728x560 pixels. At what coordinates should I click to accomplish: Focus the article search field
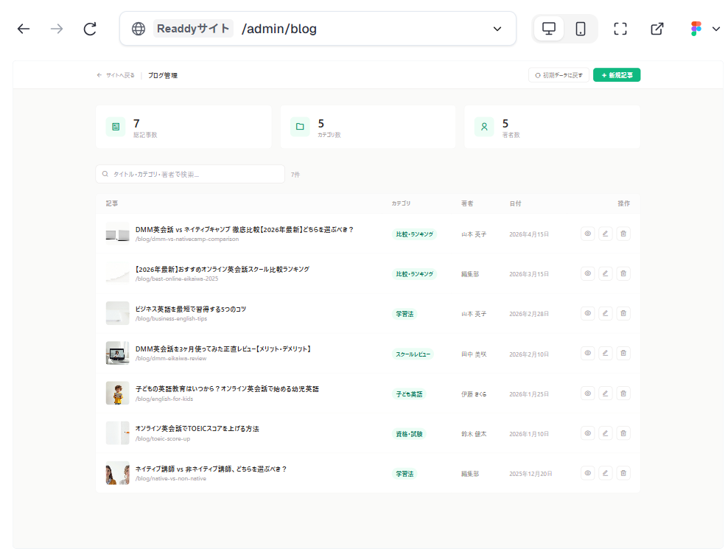(x=190, y=174)
